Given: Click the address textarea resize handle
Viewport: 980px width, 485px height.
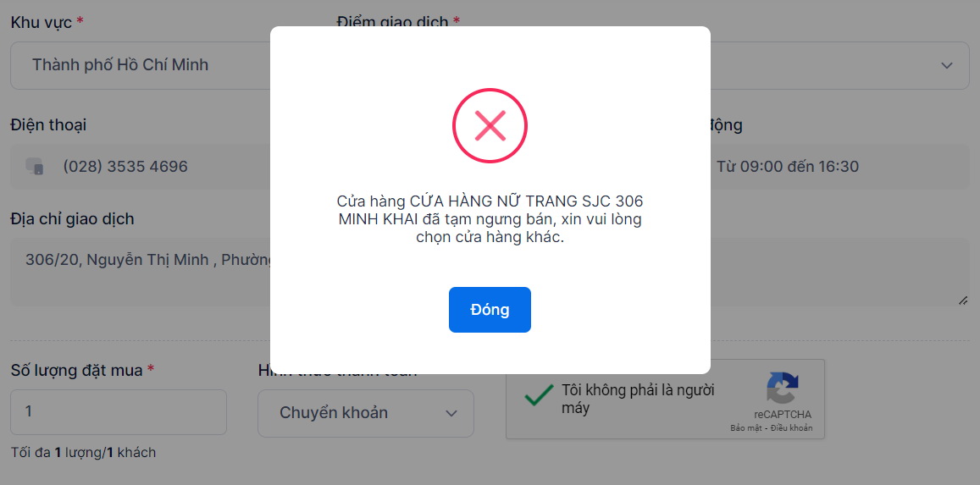Looking at the screenshot, I should click(x=963, y=300).
